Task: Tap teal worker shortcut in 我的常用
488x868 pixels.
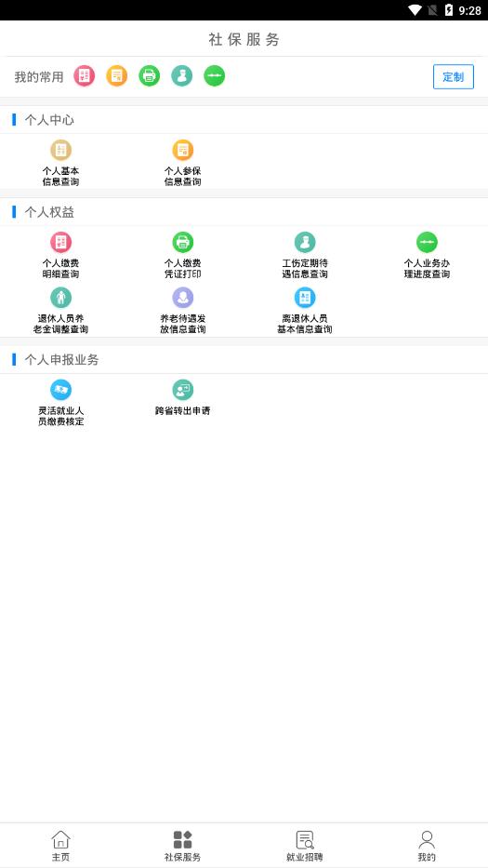Action: (182, 76)
